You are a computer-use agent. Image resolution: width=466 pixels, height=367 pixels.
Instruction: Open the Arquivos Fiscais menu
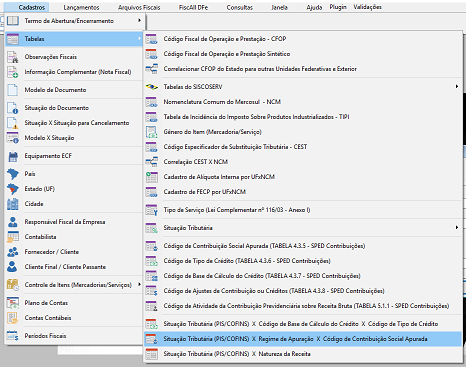click(x=139, y=7)
